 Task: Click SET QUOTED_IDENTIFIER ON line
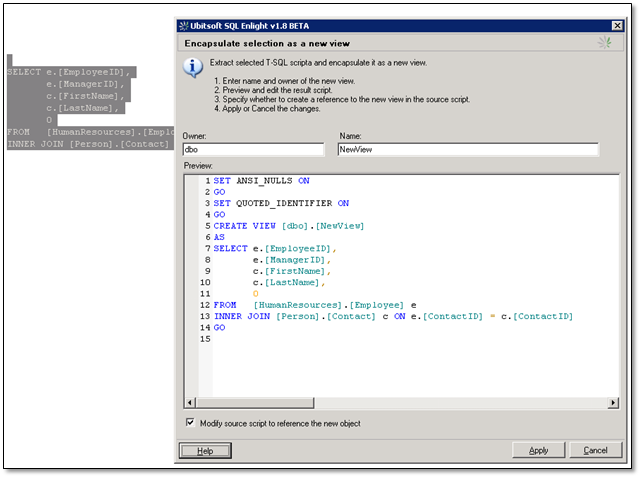point(281,203)
